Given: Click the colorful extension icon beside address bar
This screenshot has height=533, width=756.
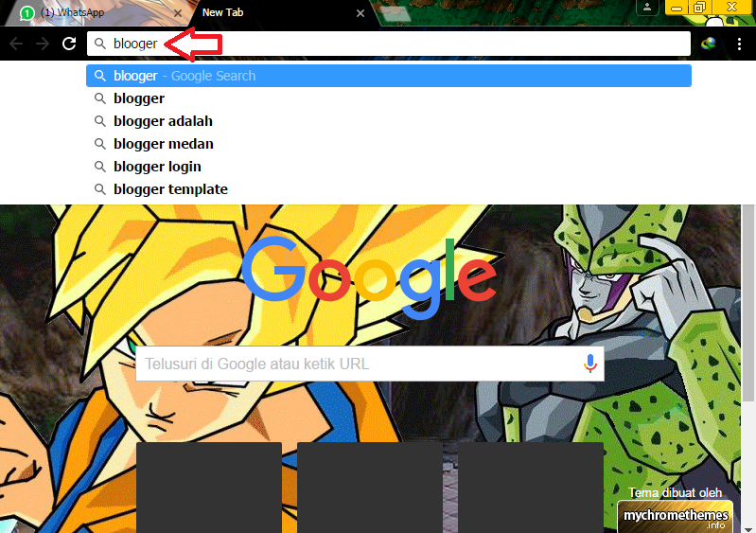Looking at the screenshot, I should (x=709, y=44).
